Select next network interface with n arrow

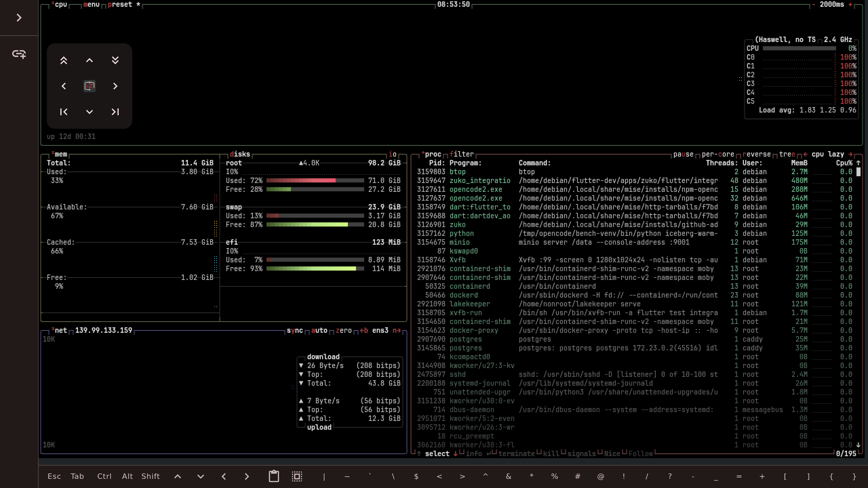click(x=396, y=330)
